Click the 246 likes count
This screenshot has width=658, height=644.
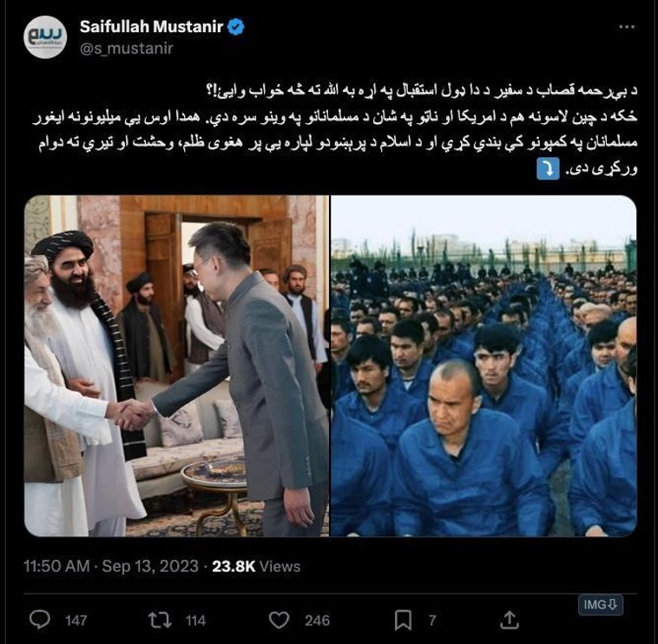point(317,621)
